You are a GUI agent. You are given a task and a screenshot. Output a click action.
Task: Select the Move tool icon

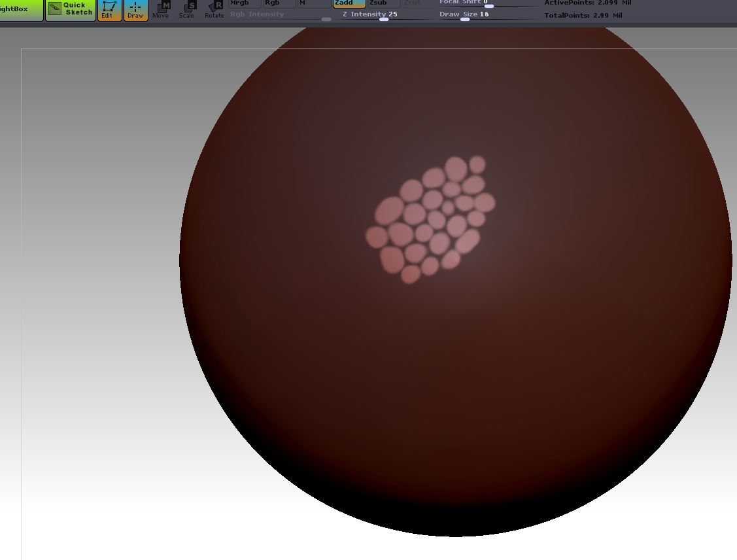(161, 10)
